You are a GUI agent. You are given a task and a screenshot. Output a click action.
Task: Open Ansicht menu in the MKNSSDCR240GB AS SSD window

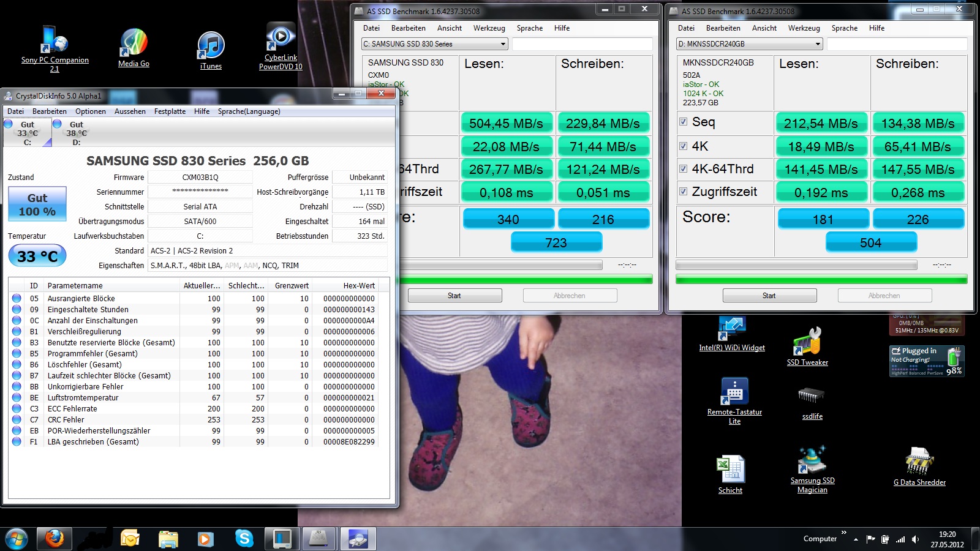point(764,28)
